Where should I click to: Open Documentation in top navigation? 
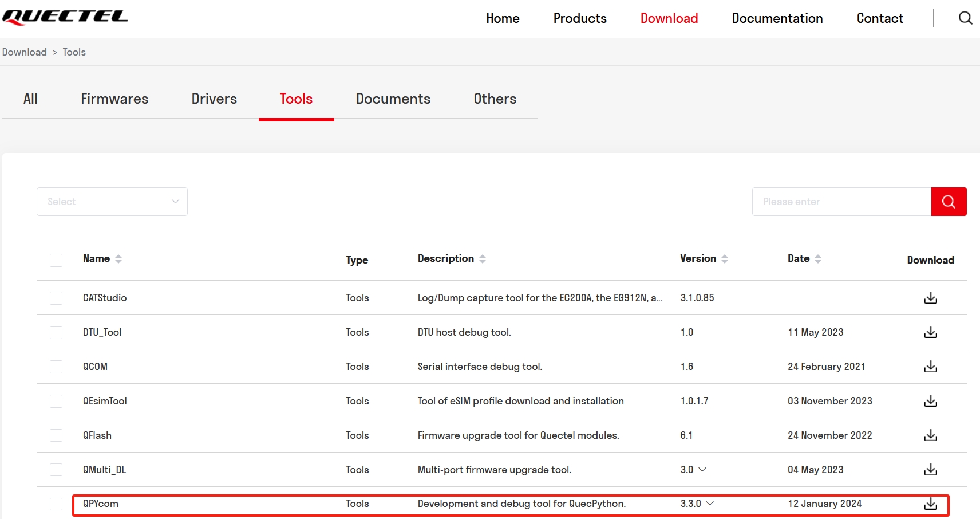click(x=777, y=18)
